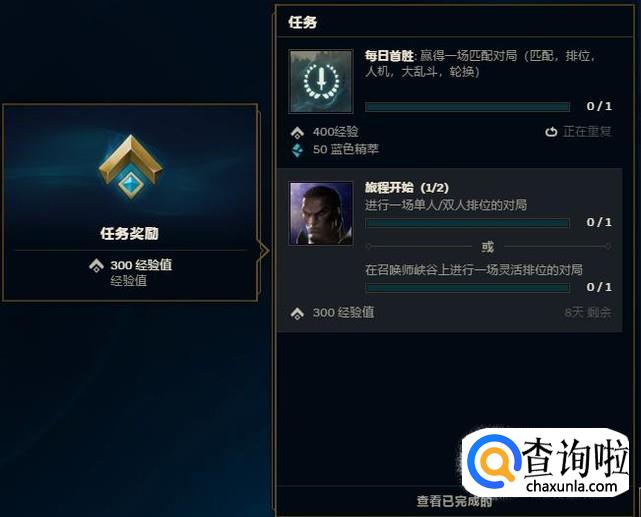Click the XP icon beside 300 经验值 in reward card

[x=96, y=265]
